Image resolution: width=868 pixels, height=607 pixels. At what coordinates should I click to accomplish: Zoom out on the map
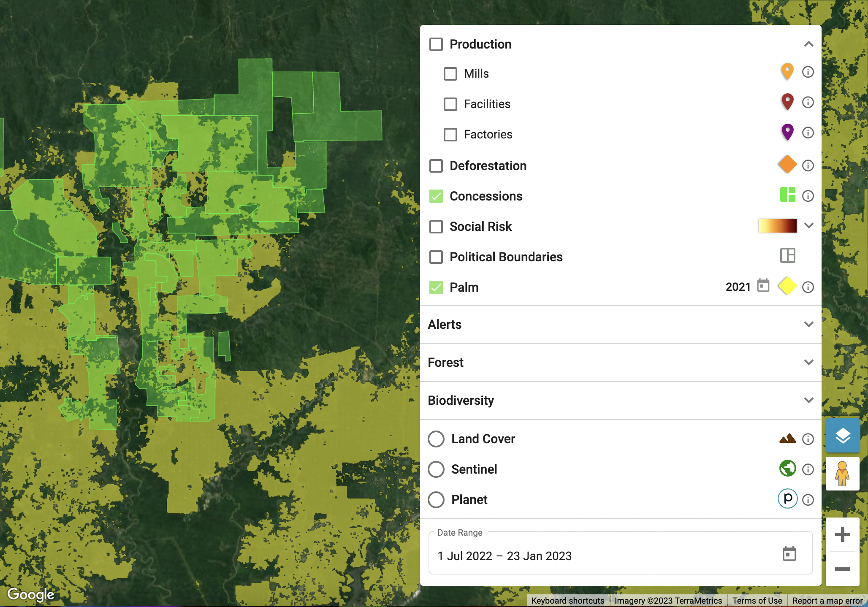(842, 569)
